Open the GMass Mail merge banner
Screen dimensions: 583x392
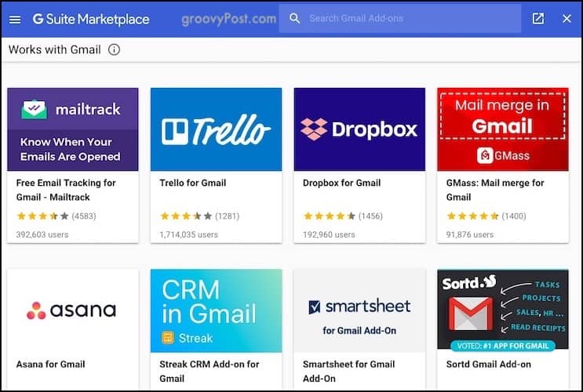click(x=503, y=129)
